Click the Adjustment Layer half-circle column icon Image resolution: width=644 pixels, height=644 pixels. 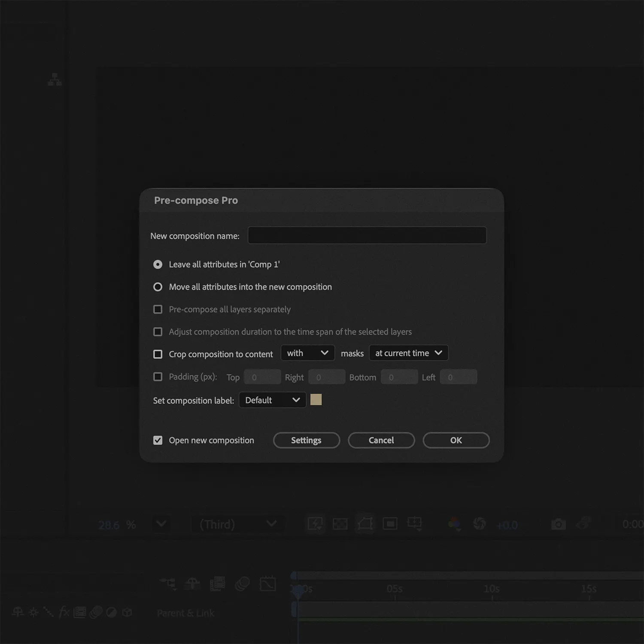coord(111,612)
